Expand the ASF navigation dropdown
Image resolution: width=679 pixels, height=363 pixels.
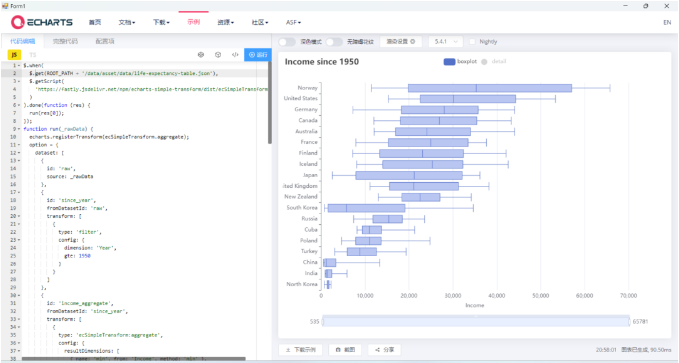click(x=293, y=22)
